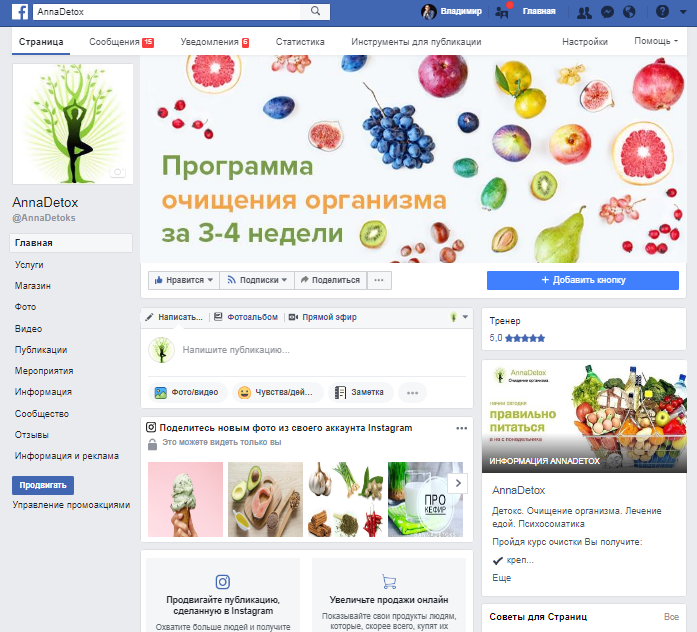Click the Facebook search field with AnnaDetox

pyautogui.click(x=167, y=12)
